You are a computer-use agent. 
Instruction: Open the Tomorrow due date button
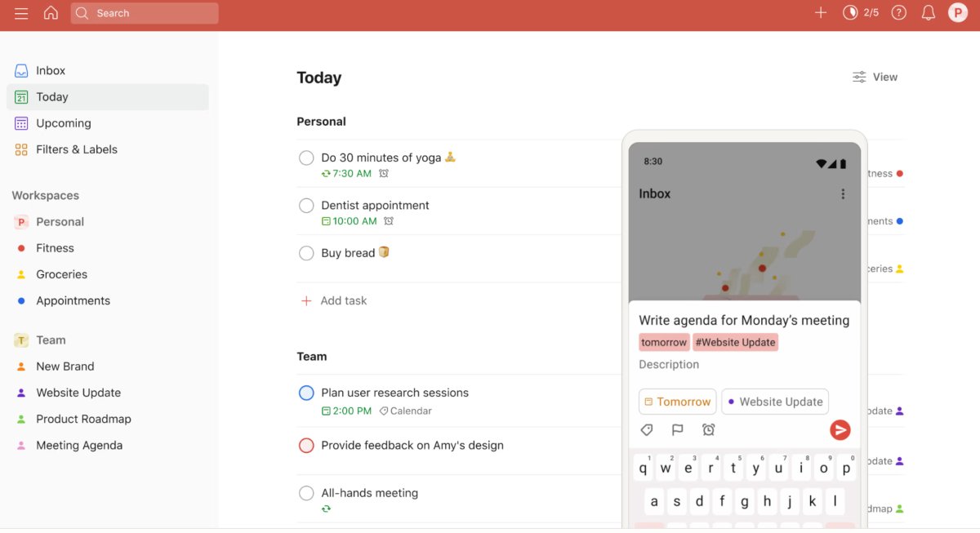point(677,402)
